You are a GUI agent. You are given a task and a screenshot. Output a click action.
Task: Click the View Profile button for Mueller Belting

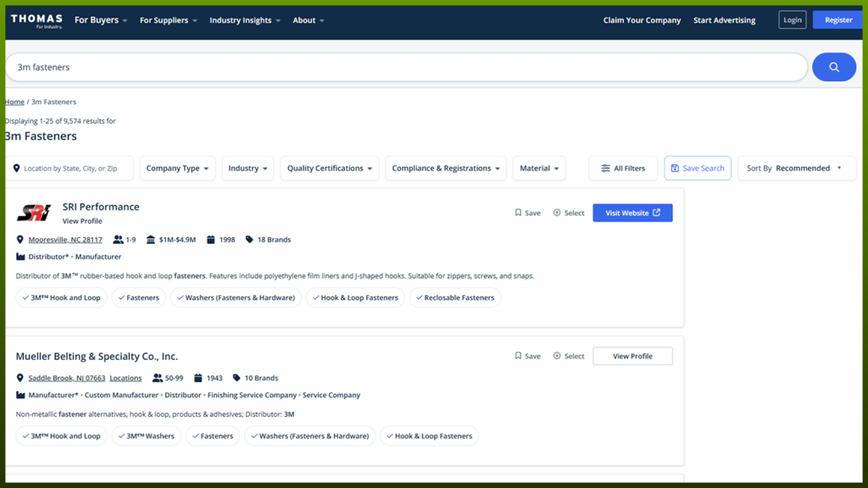point(632,356)
